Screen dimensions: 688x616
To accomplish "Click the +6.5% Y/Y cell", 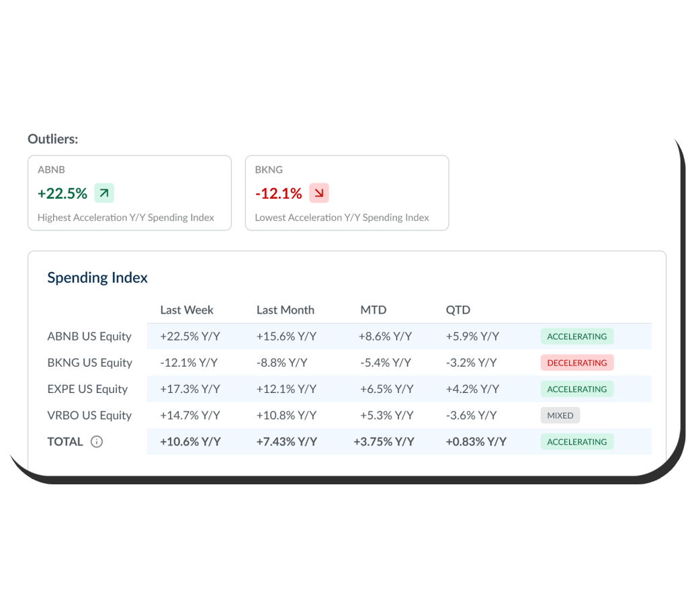I will tap(386, 389).
